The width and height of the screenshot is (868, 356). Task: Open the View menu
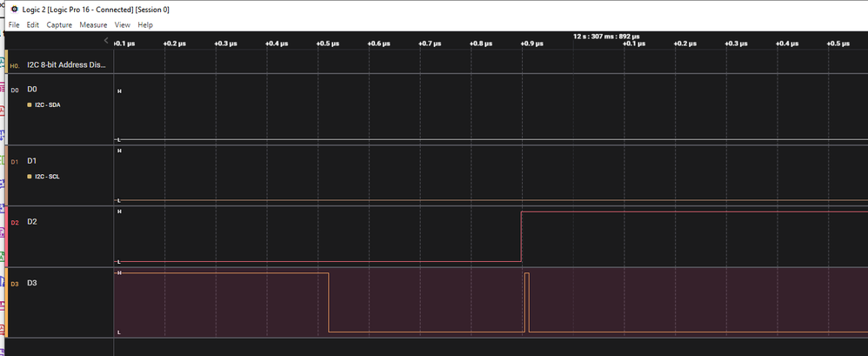tap(123, 25)
